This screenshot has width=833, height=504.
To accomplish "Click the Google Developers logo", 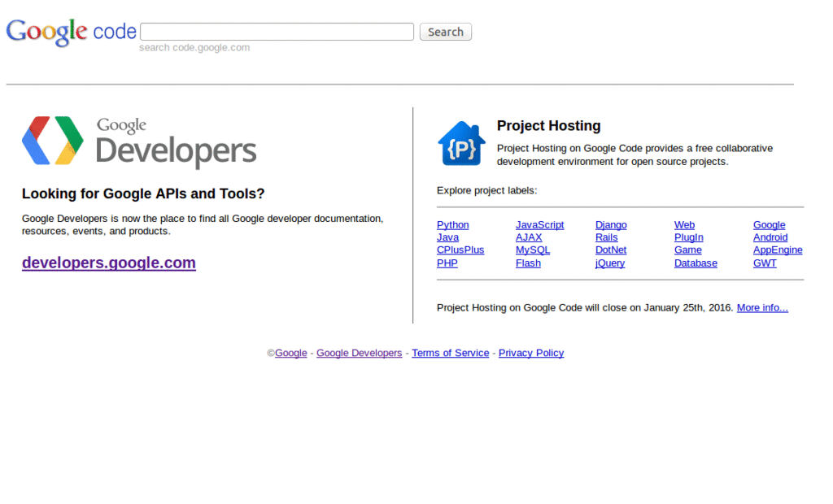I will 139,141.
